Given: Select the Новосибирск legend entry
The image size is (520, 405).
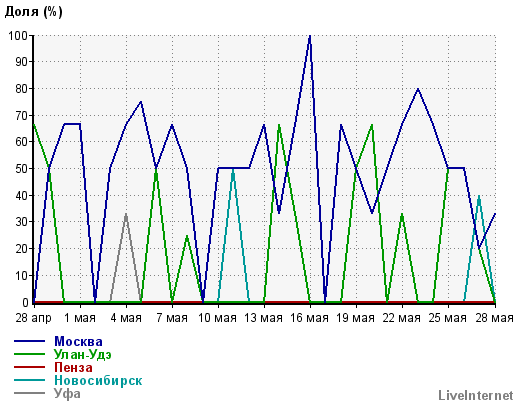Looking at the screenshot, I should [x=98, y=380].
